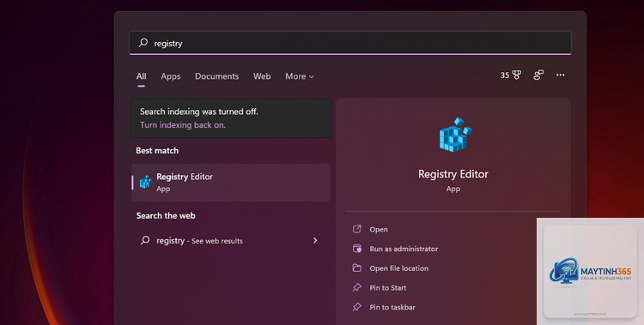Open Registry Editor best match result
This screenshot has width=644, height=325.
[231, 183]
